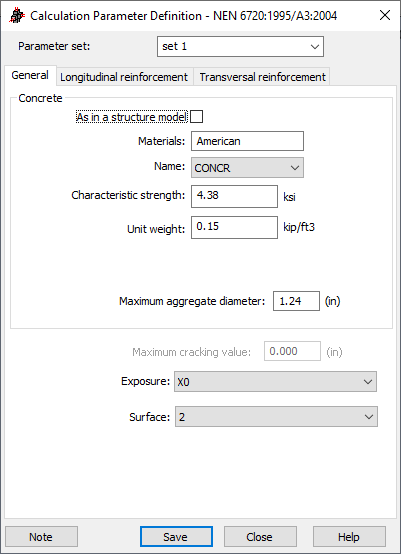Select the General tab
This screenshot has height=554, width=401.
tap(30, 75)
